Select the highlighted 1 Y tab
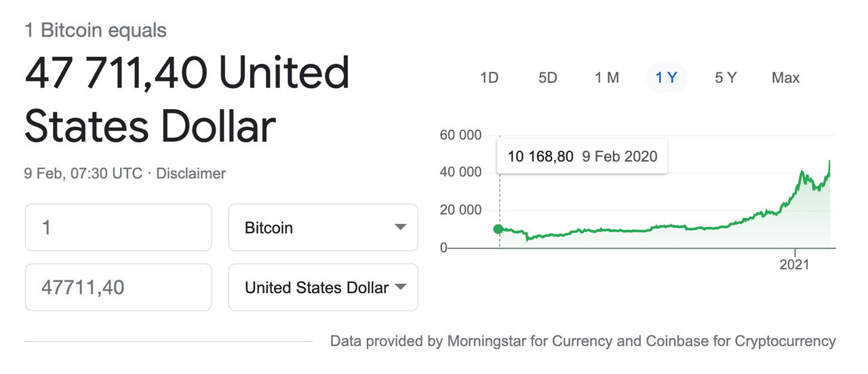This screenshot has width=868, height=374. tap(667, 78)
